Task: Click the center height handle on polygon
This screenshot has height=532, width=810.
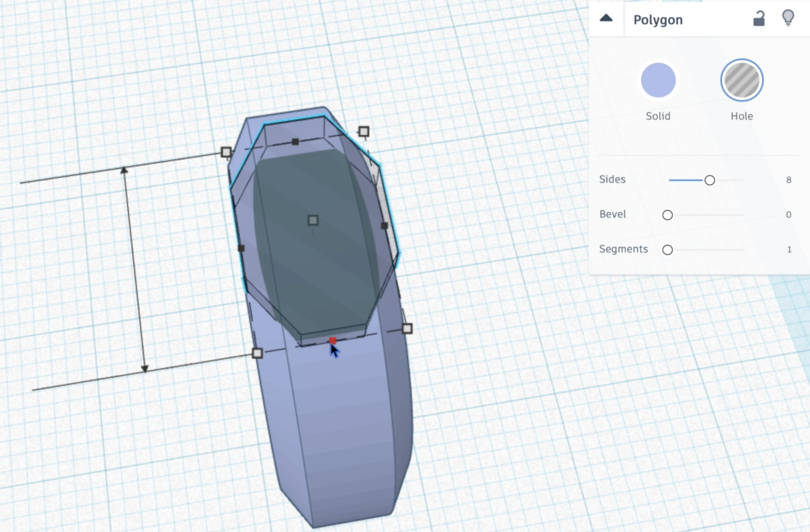Action: tap(313, 220)
